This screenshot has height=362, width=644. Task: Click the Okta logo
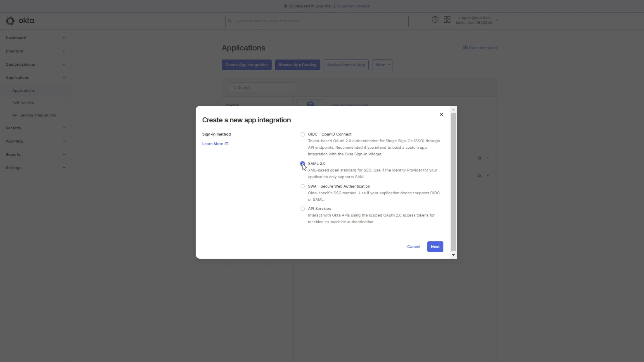tap(20, 21)
